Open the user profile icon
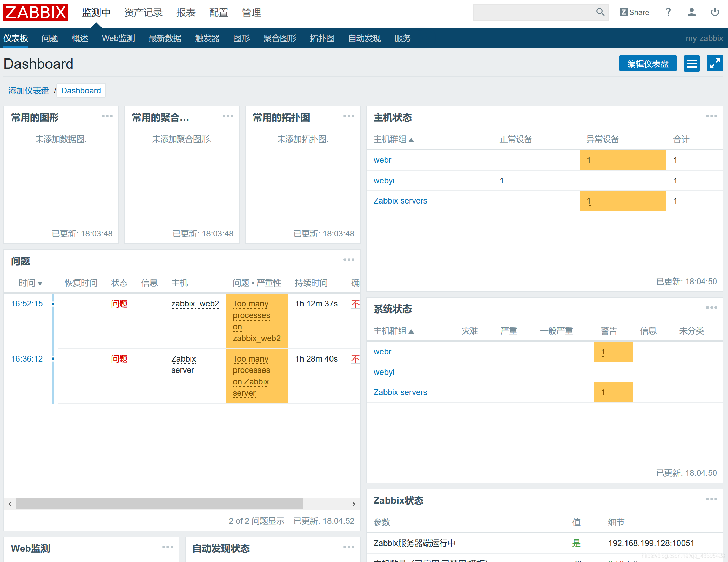The height and width of the screenshot is (562, 728). click(x=691, y=12)
